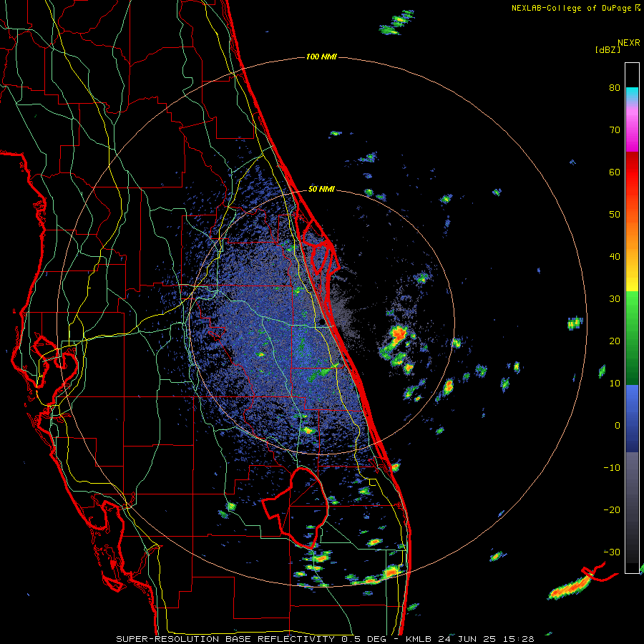Viewport: 644px width, 644px height.
Task: Click the 60 value on the dBZ scale
Action: (x=615, y=172)
